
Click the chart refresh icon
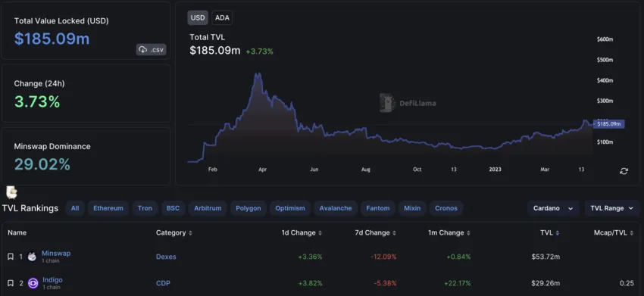coord(624,171)
